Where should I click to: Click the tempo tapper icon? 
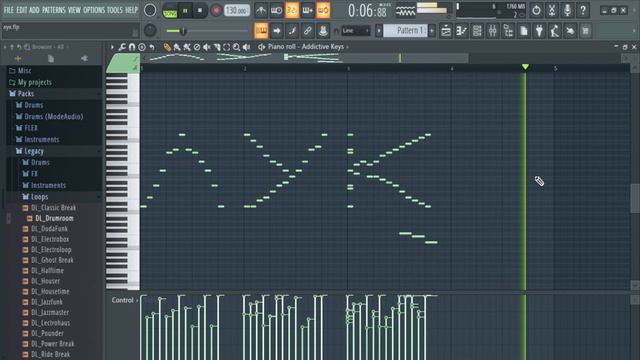pos(555,31)
